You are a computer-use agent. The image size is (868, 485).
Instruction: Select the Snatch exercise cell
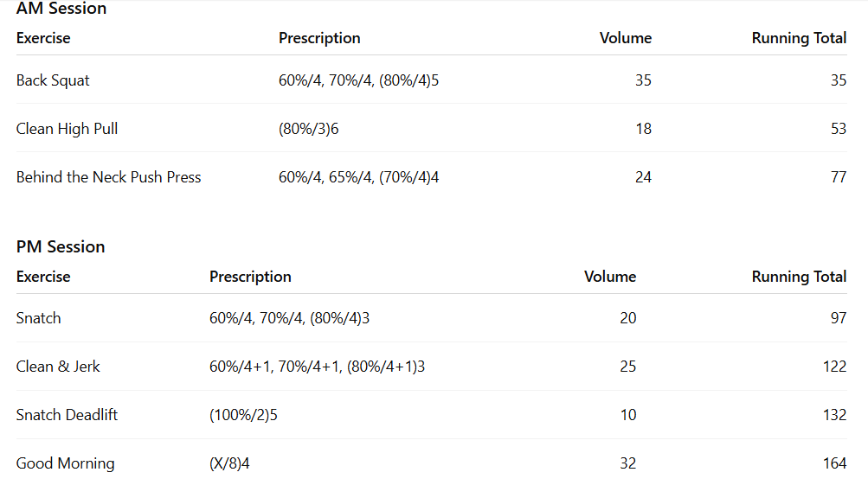tap(38, 318)
